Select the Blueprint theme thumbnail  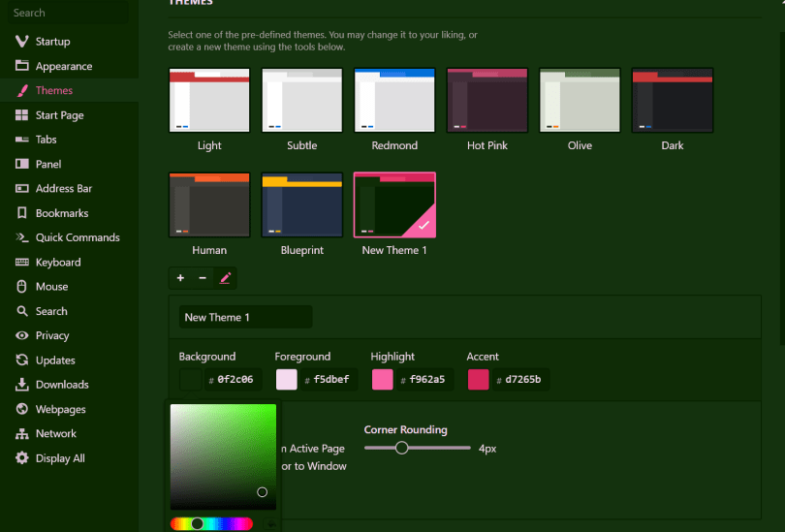tap(301, 204)
